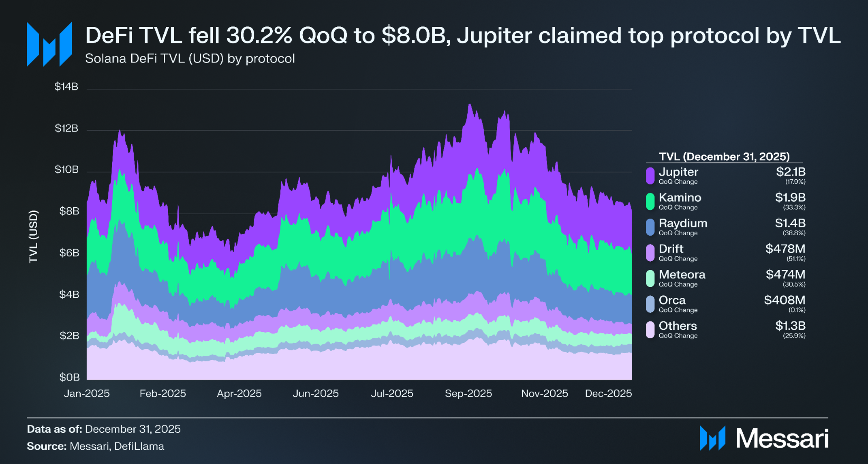This screenshot has width=868, height=464.
Task: Click the Raydium blue legend swatch
Action: 650,227
